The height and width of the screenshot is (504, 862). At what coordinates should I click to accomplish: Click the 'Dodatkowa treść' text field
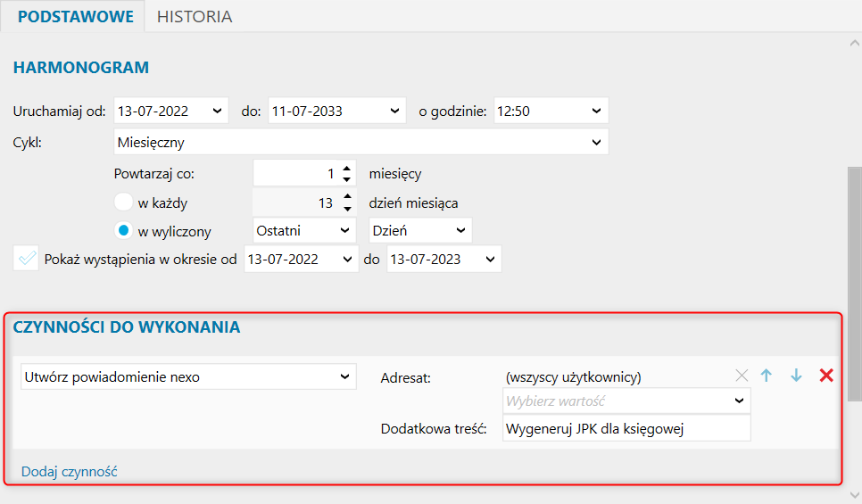click(x=626, y=429)
